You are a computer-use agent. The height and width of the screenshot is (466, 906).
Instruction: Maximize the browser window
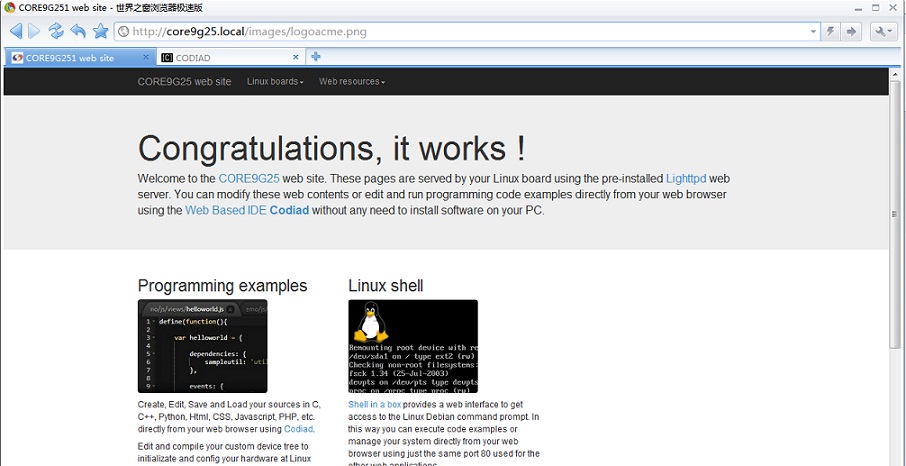(x=876, y=8)
